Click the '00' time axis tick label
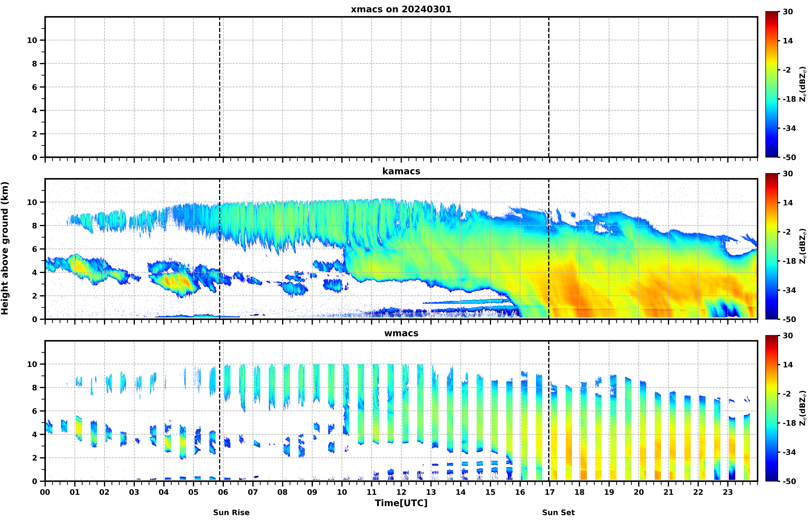 click(x=45, y=492)
